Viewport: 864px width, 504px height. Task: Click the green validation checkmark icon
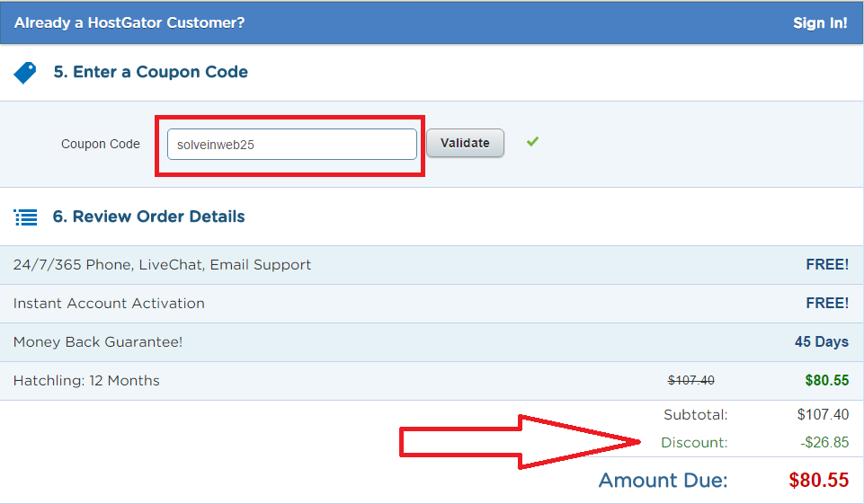533,141
